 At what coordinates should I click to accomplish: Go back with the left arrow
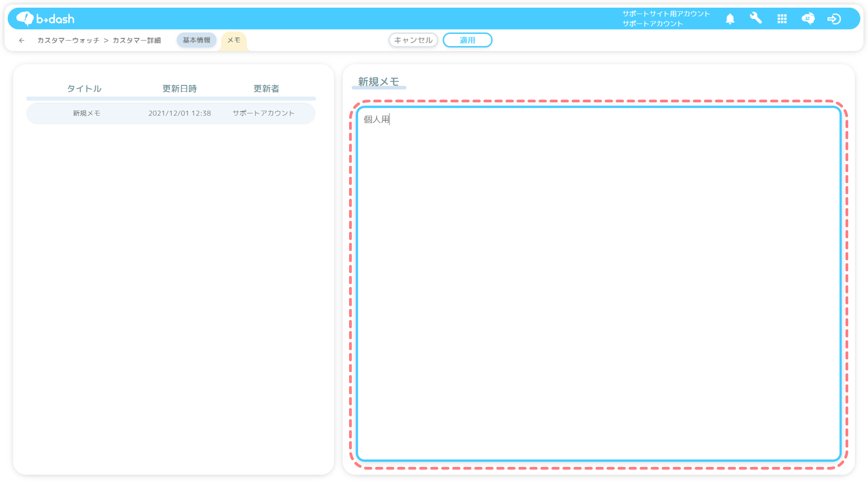point(22,40)
